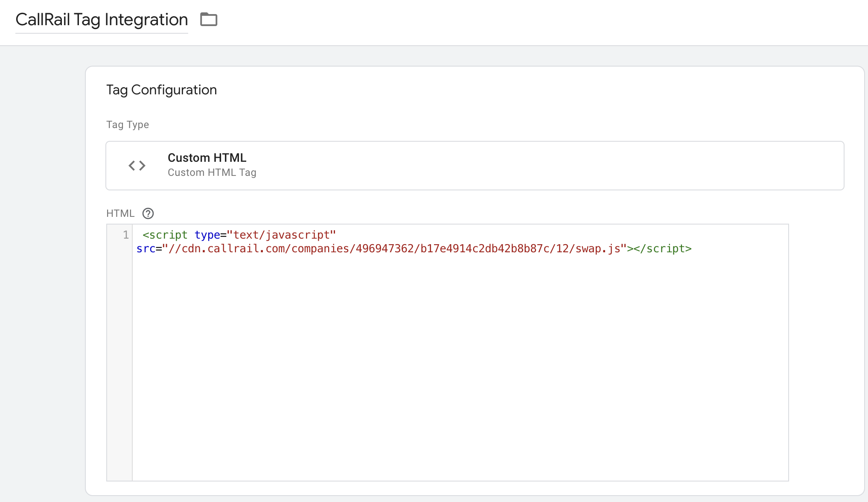Click the Tag Type label

[128, 125]
